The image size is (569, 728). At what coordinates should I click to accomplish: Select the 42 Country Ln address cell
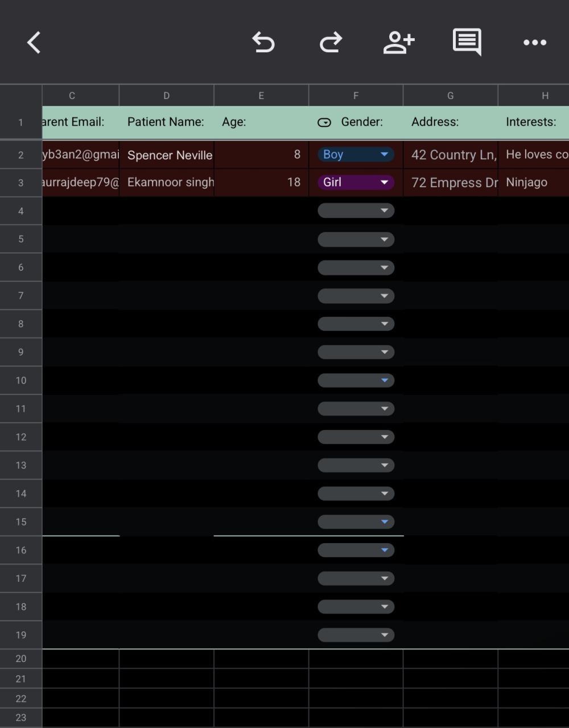click(x=451, y=155)
